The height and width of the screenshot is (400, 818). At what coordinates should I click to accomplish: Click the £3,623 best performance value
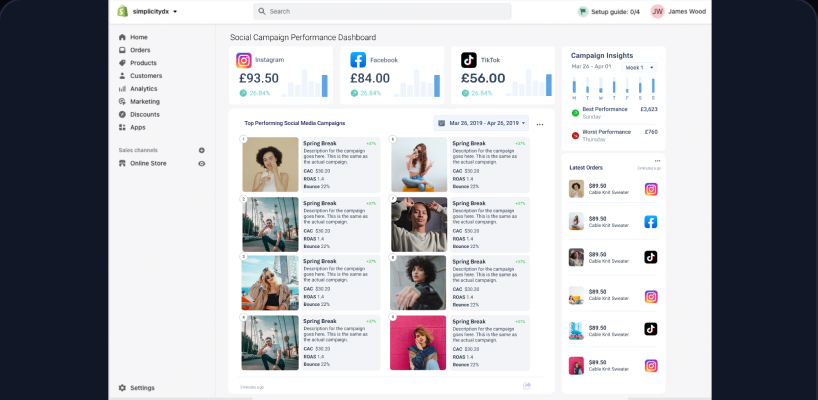pos(649,110)
